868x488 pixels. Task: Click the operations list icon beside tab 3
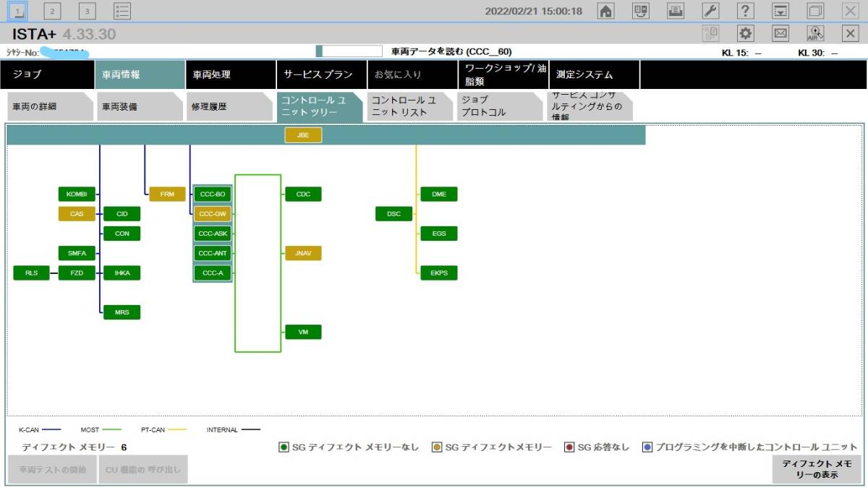coord(123,11)
